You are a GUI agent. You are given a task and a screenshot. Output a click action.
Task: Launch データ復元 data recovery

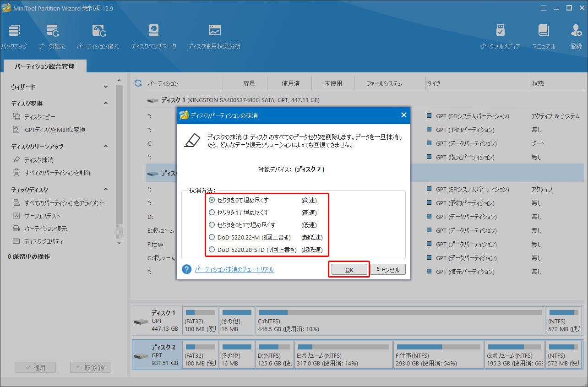click(51, 37)
